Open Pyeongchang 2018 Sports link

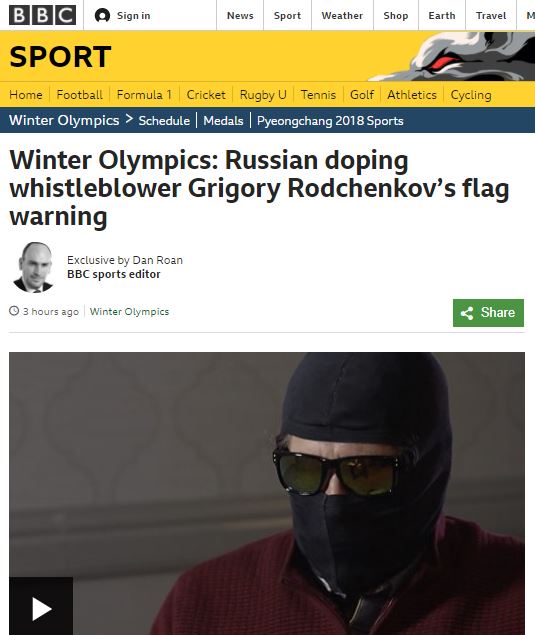click(330, 121)
